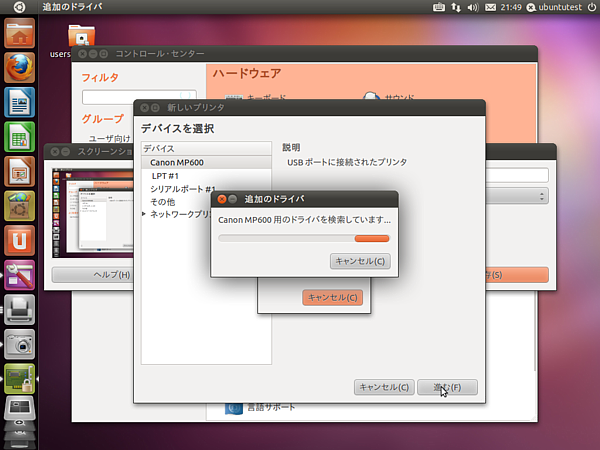The image size is (600, 450).
Task: Open the power session menu icon
Action: pyautogui.click(x=592, y=7)
